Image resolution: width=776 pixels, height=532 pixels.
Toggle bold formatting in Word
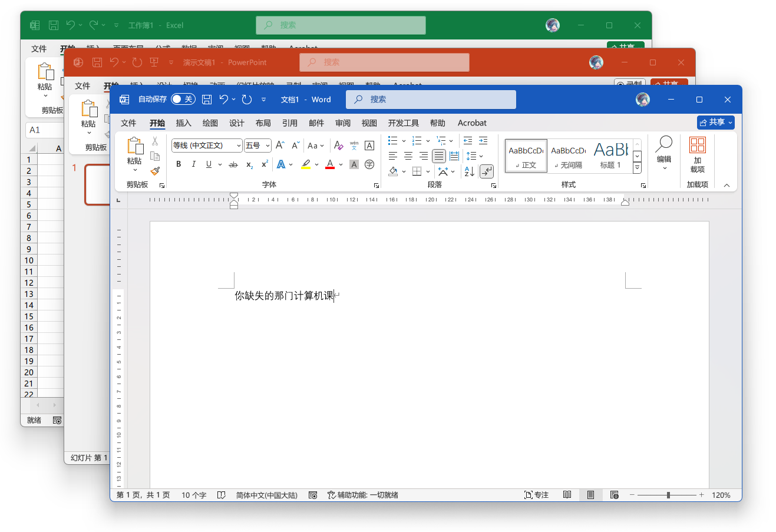[x=179, y=164]
